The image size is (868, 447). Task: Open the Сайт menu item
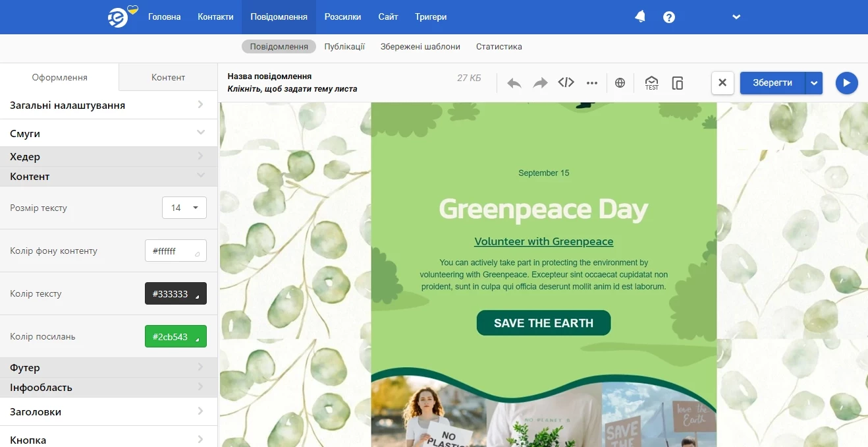click(x=388, y=17)
